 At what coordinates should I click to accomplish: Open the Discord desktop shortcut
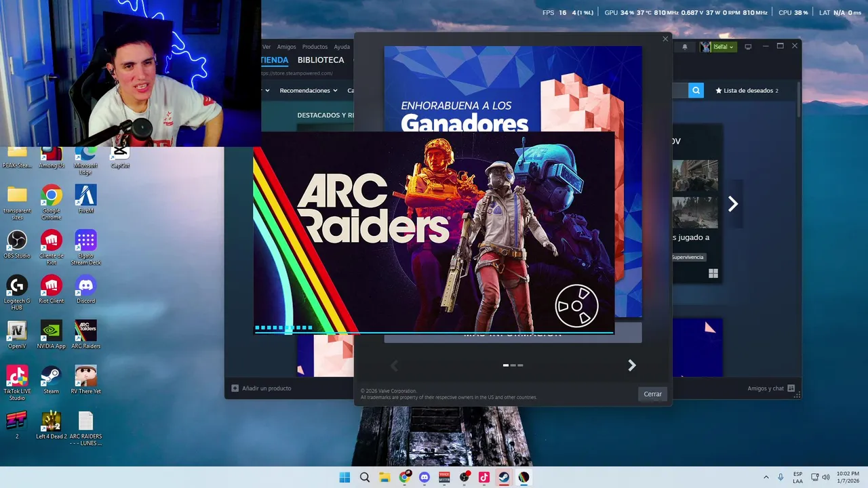[x=85, y=289]
